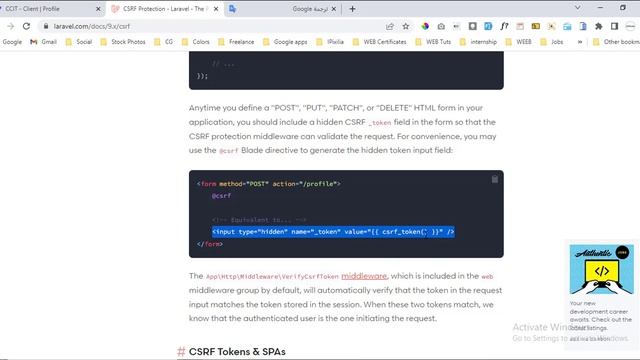Open the Chrome profile avatar

630,26
